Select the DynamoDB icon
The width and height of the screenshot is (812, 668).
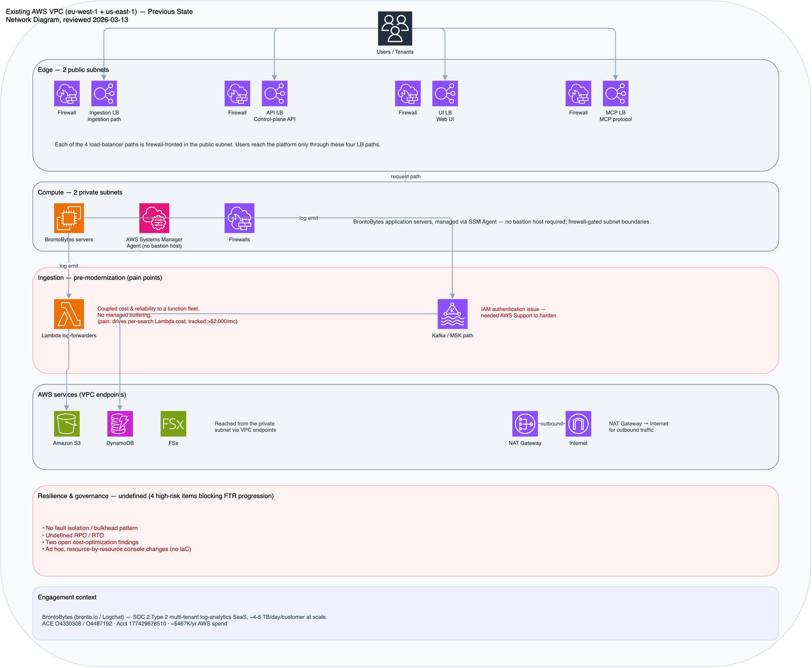click(x=120, y=424)
